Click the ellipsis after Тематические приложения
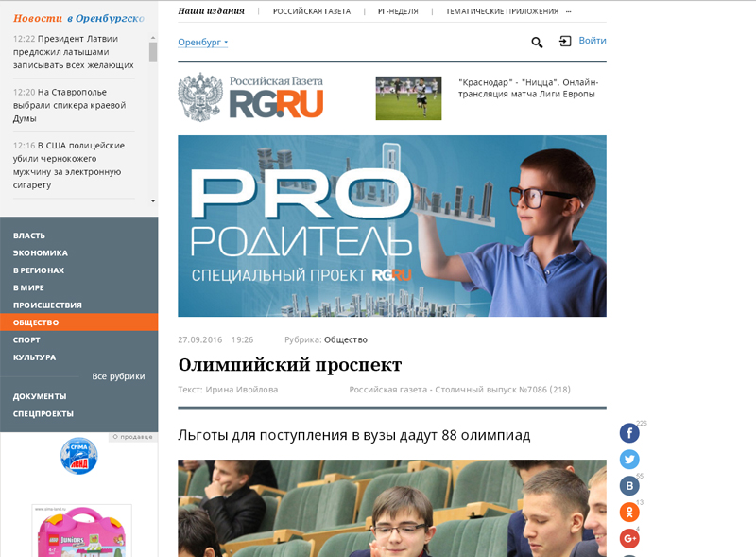The image size is (756, 557). 569,11
